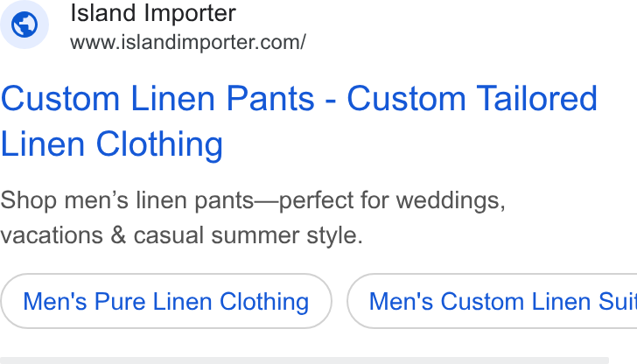Click the circular light-blue favicon background
This screenshot has height=364, width=637.
pos(24,24)
